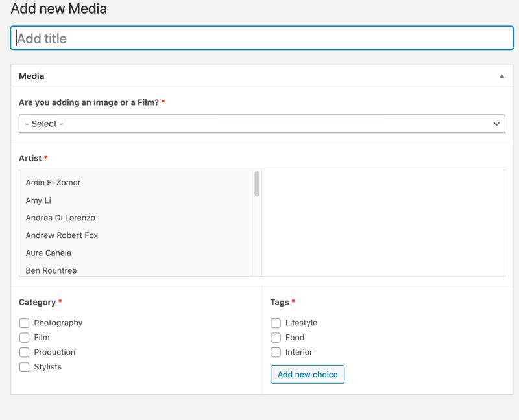519x420 pixels.
Task: Check the Photography category box
Action: [25, 323]
